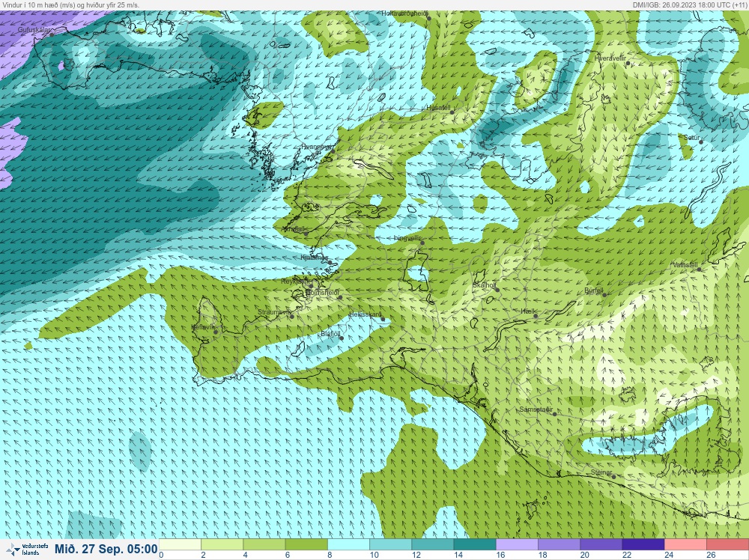Click the DMI/IGB model run timestamp
Image resolution: width=749 pixels, height=560 pixels.
pyautogui.click(x=690, y=4)
